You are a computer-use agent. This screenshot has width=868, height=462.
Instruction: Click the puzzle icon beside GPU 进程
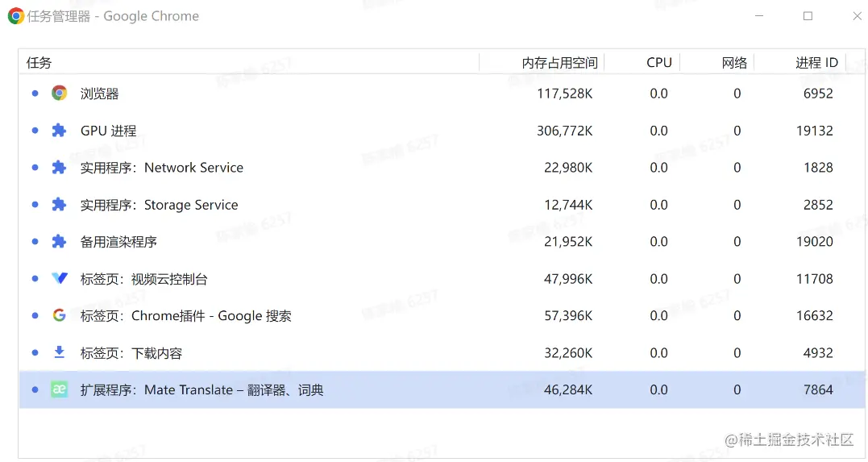59,131
